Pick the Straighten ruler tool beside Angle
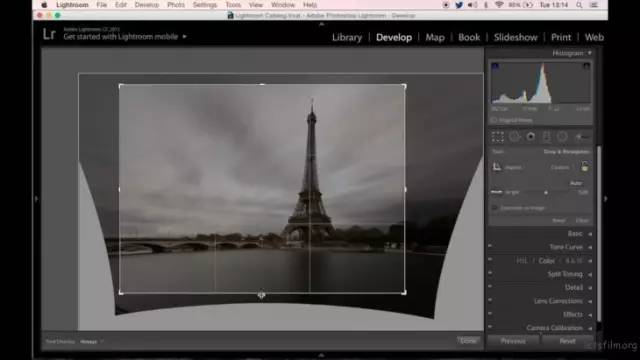 pyautogui.click(x=496, y=192)
